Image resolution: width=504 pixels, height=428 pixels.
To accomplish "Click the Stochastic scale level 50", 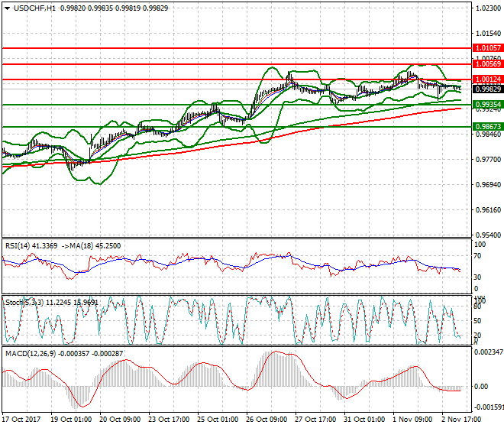I will click(x=477, y=321).
